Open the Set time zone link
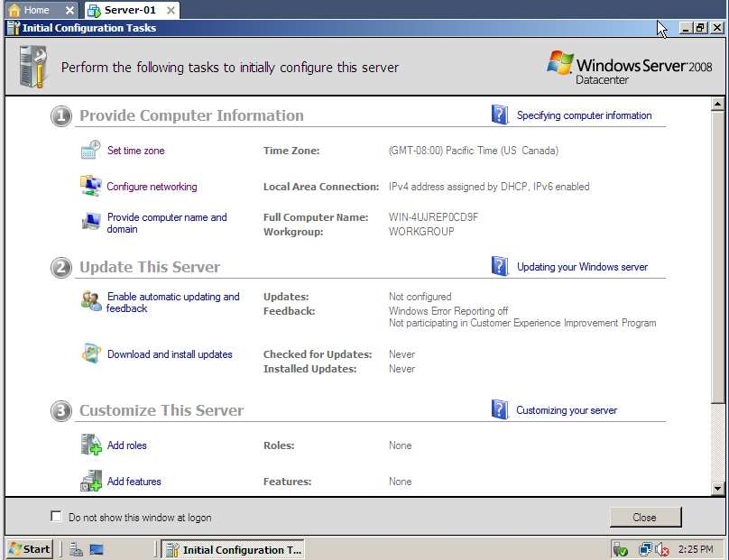This screenshot has height=560, width=729. point(135,150)
